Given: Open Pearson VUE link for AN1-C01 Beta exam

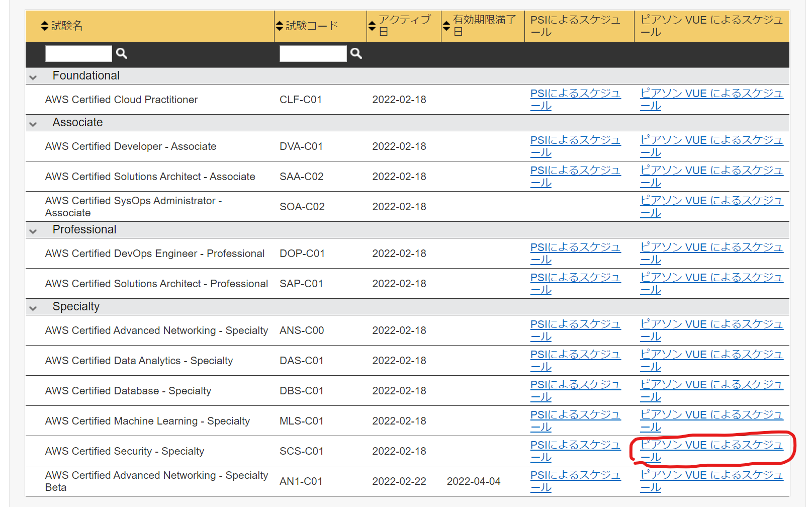Looking at the screenshot, I should point(712,481).
